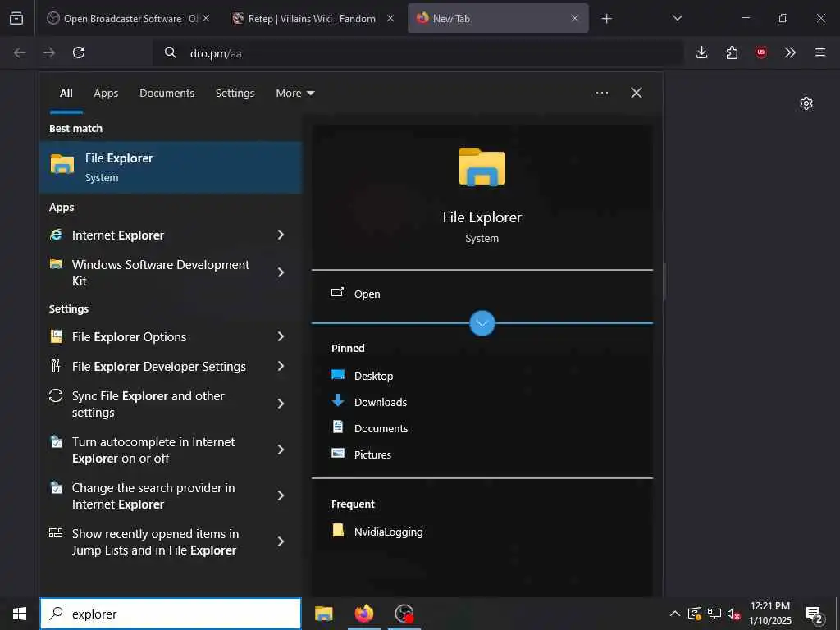The width and height of the screenshot is (840, 630).
Task: Click the pinned Downloads arrow icon
Action: pyautogui.click(x=338, y=400)
